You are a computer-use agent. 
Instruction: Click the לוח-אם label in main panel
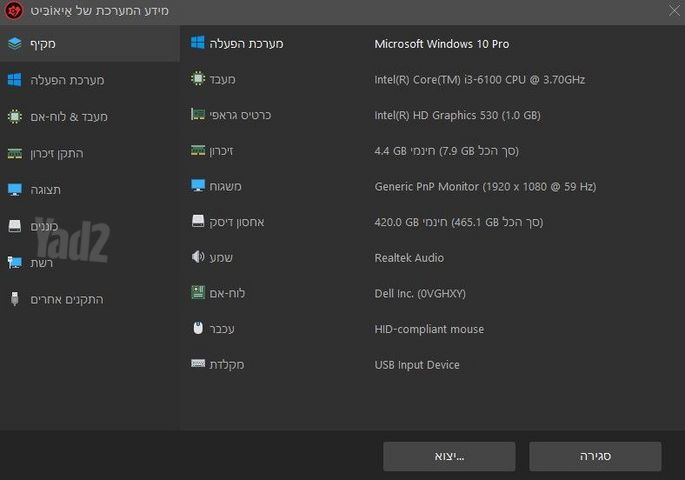tap(227, 294)
